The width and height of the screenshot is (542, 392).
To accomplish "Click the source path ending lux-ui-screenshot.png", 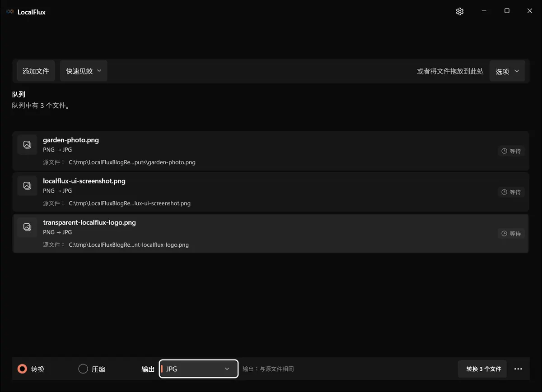I will (x=130, y=203).
